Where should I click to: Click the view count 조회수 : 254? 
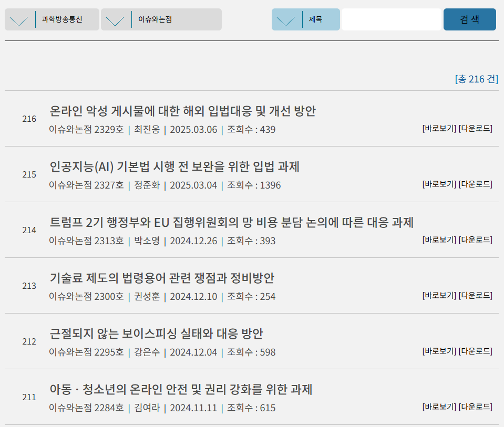[251, 296]
